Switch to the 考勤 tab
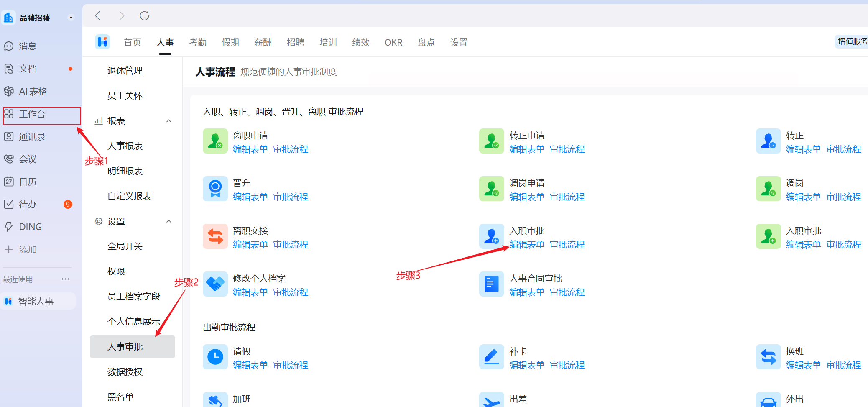 tap(198, 42)
